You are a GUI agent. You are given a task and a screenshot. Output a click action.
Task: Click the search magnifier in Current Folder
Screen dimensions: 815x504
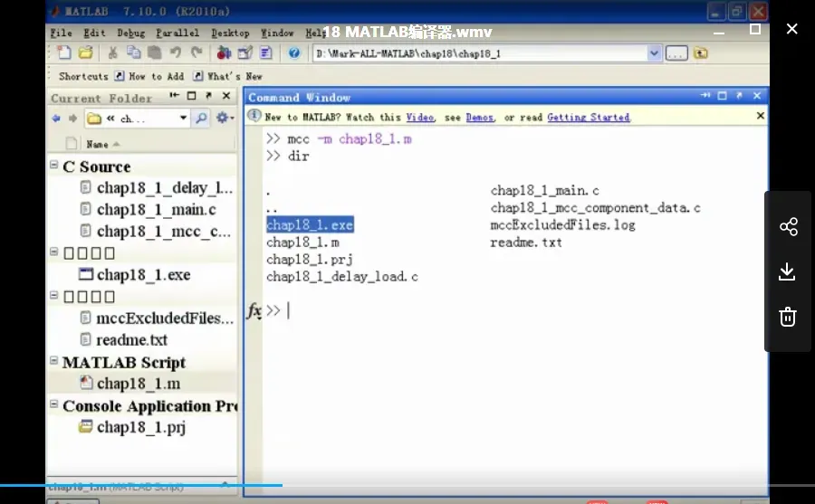[201, 119]
